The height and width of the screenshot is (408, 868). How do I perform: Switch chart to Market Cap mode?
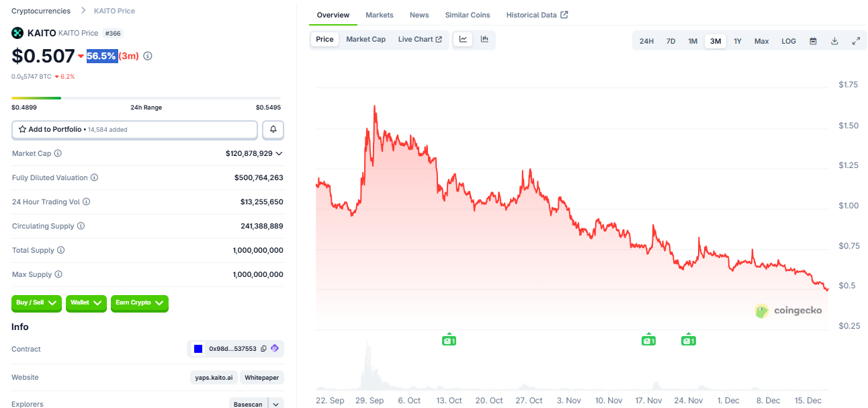365,39
